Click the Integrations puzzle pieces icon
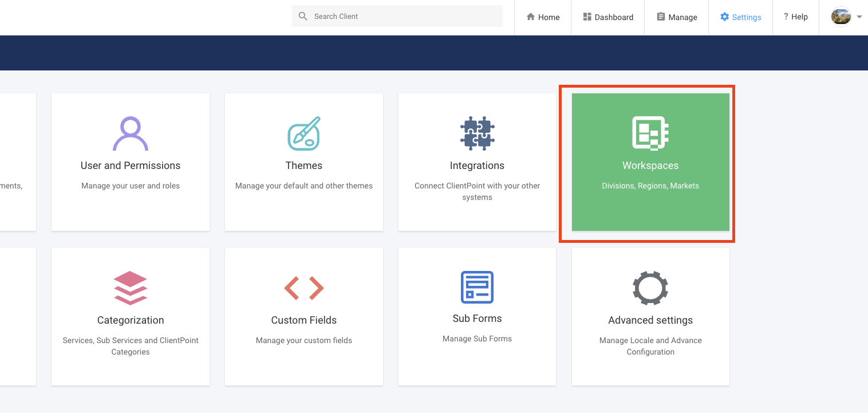This screenshot has width=868, height=413. pos(477,133)
